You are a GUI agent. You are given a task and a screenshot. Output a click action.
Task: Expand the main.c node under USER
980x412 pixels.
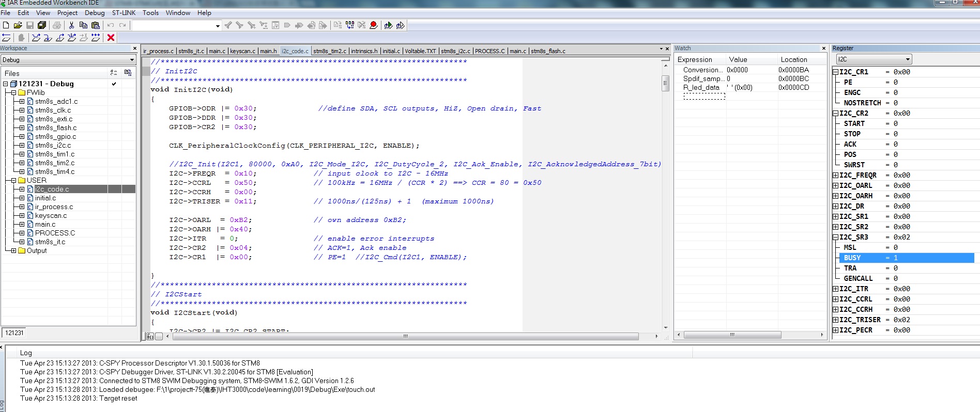click(x=22, y=224)
